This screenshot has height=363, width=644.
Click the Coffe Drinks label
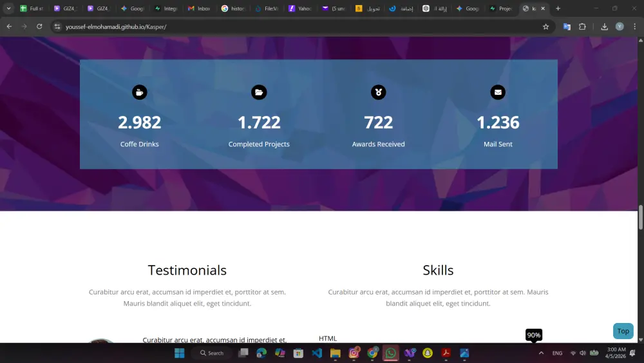pyautogui.click(x=140, y=144)
